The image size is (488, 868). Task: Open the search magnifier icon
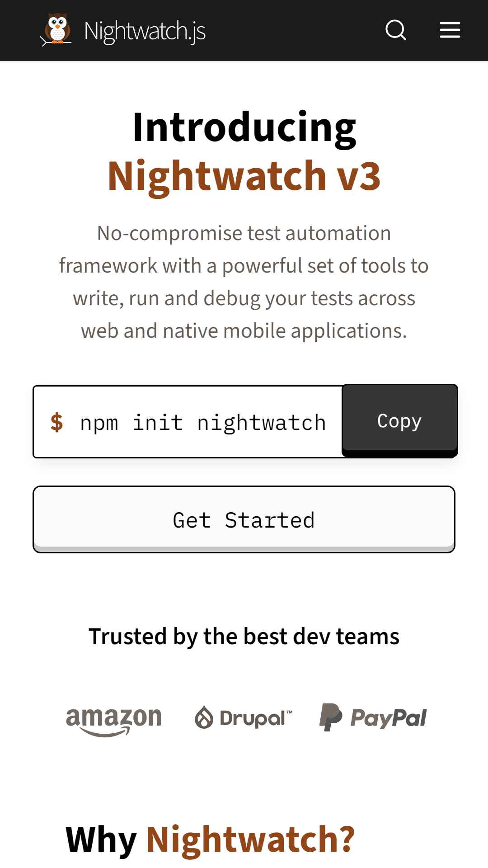click(395, 30)
